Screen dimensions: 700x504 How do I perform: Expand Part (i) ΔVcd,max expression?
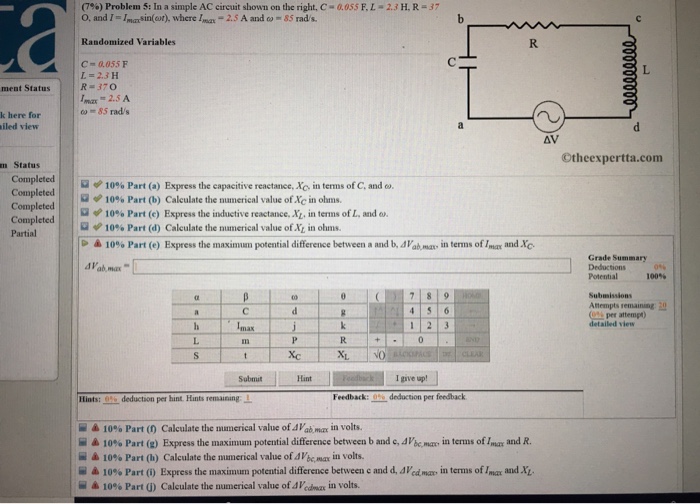point(83,471)
